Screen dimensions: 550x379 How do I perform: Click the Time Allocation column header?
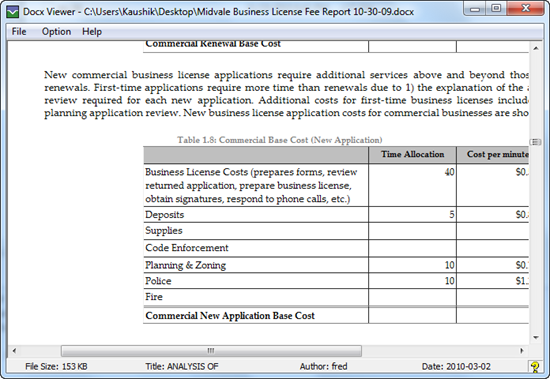pos(412,154)
